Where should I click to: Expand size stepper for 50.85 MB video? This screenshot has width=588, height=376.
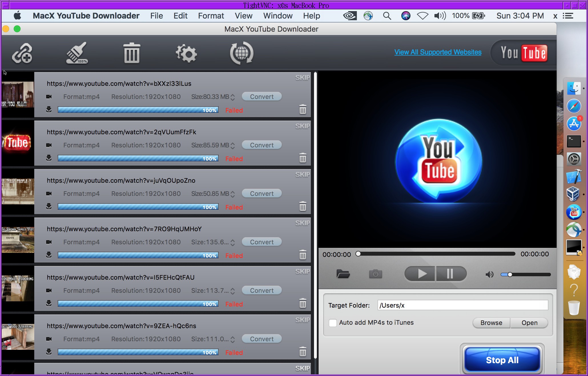coord(233,194)
